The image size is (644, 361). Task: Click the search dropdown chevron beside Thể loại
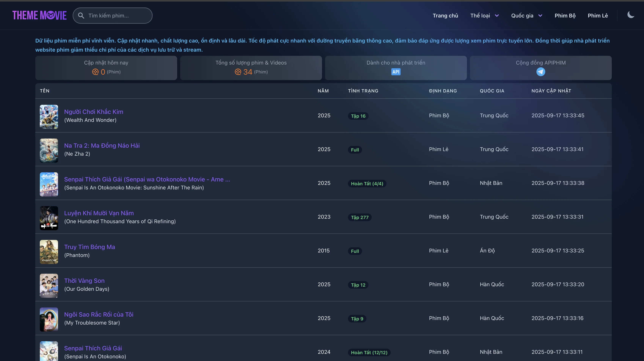tap(497, 16)
